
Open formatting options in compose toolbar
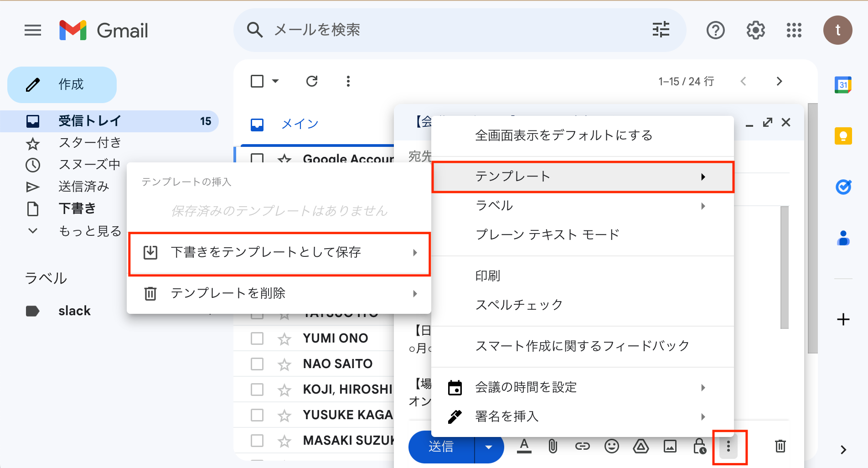coord(524,446)
